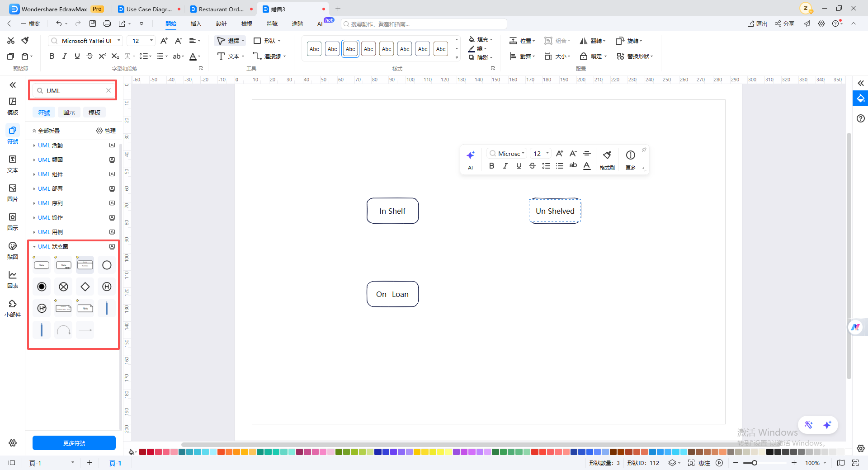The image size is (868, 470).
Task: Open the 旋轉 rotate dropdown
Action: [x=629, y=41]
